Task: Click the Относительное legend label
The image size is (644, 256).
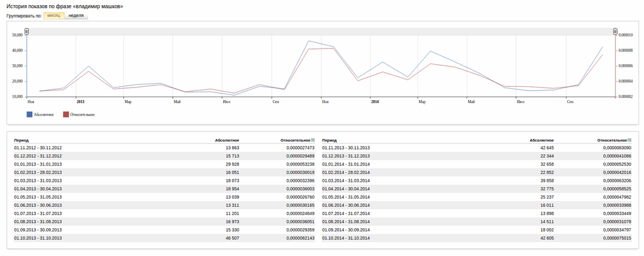Action: point(82,114)
